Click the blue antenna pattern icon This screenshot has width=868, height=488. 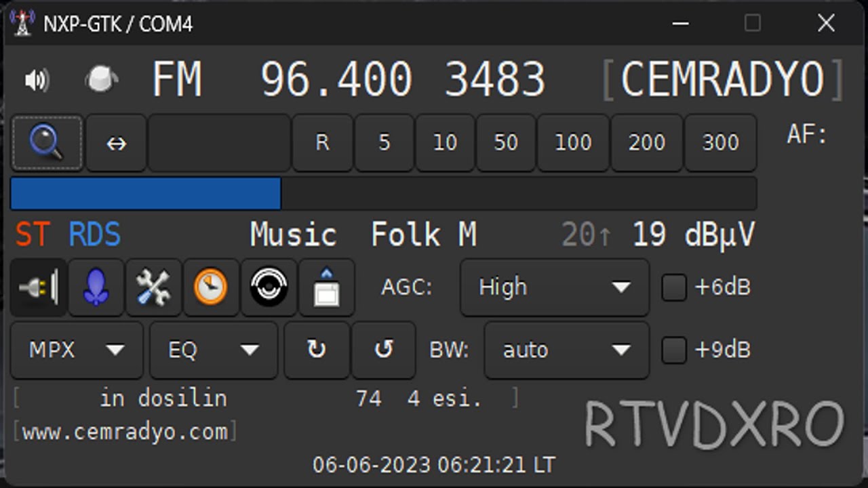(x=96, y=287)
